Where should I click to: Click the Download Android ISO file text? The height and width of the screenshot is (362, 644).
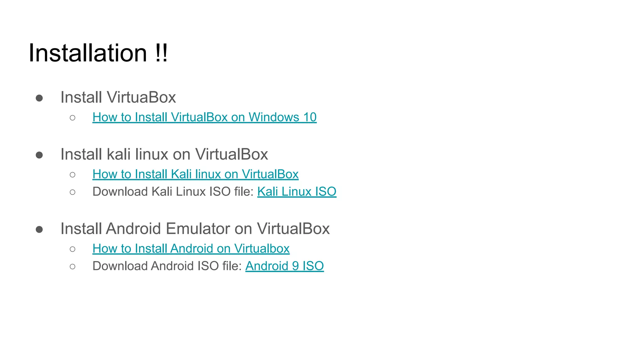click(167, 266)
